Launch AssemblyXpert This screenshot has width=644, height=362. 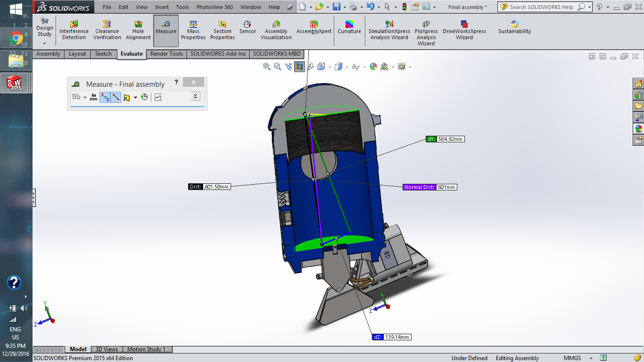[314, 28]
